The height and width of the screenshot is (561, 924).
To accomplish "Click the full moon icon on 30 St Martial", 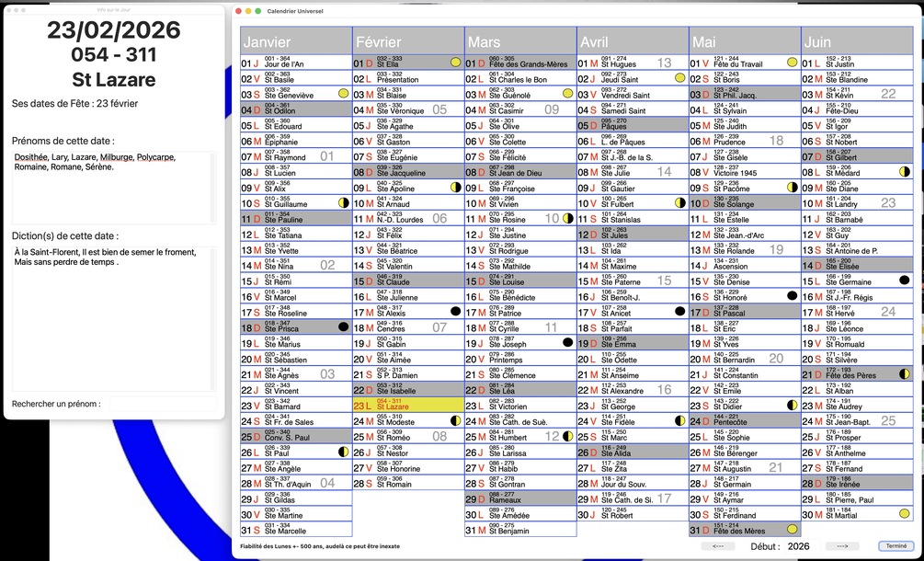I will (x=905, y=514).
